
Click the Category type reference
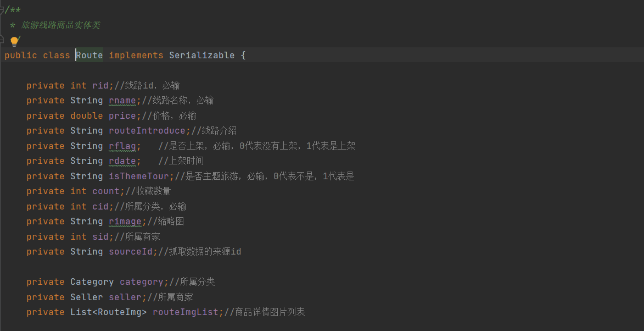click(92, 282)
